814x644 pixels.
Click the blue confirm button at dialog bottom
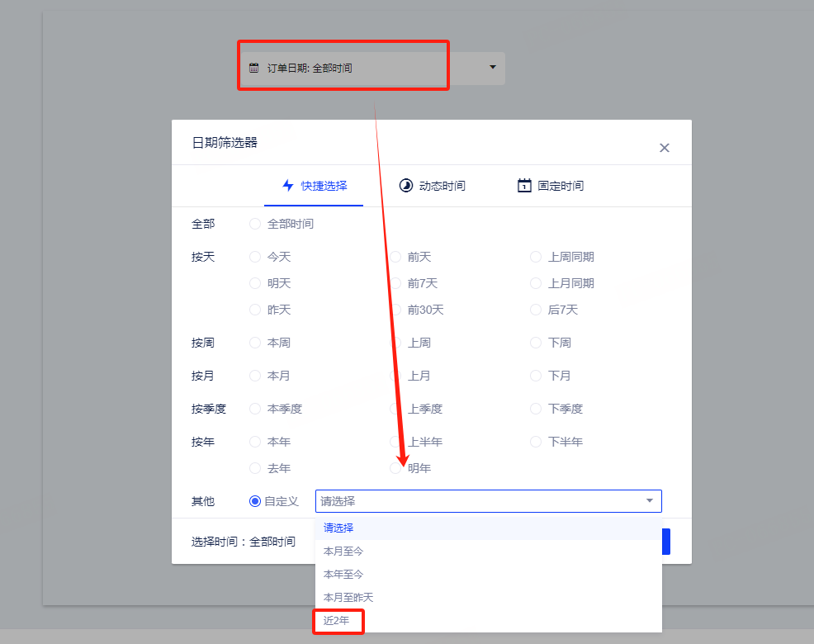(x=666, y=542)
